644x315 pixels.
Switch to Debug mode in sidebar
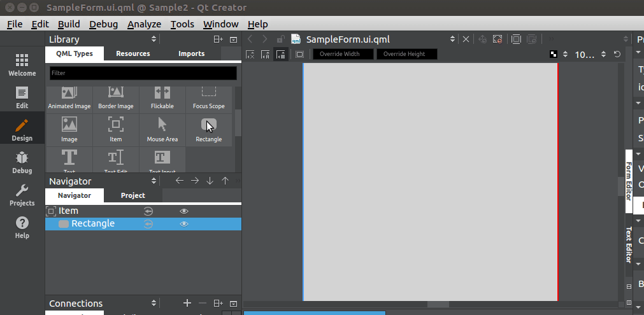click(x=22, y=163)
